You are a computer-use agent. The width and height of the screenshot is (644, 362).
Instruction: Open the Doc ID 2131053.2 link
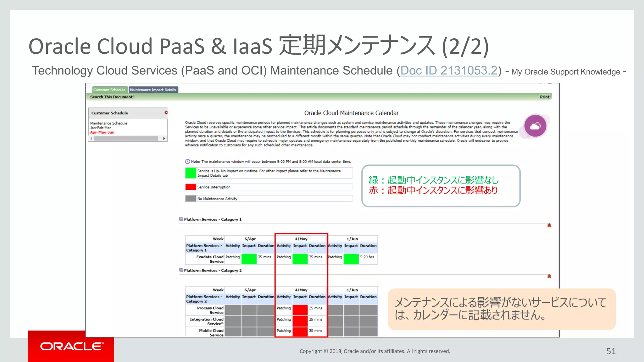click(x=449, y=70)
